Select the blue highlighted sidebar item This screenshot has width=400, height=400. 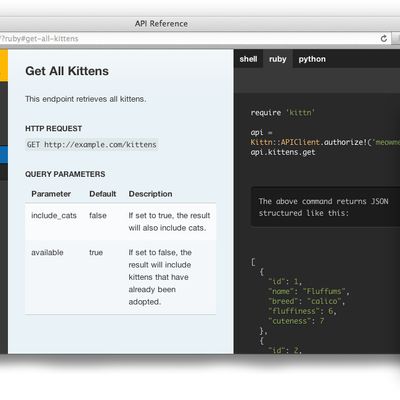coord(4,155)
